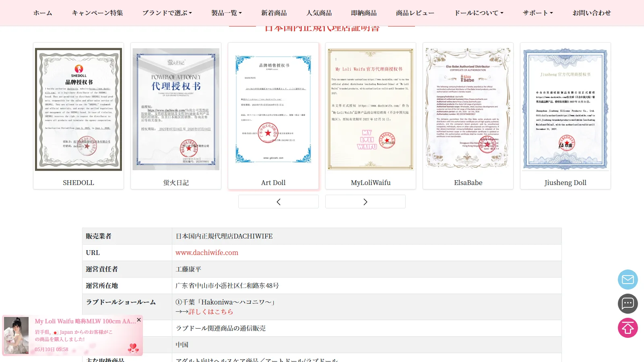View the Art Doll certificate image

click(x=273, y=109)
